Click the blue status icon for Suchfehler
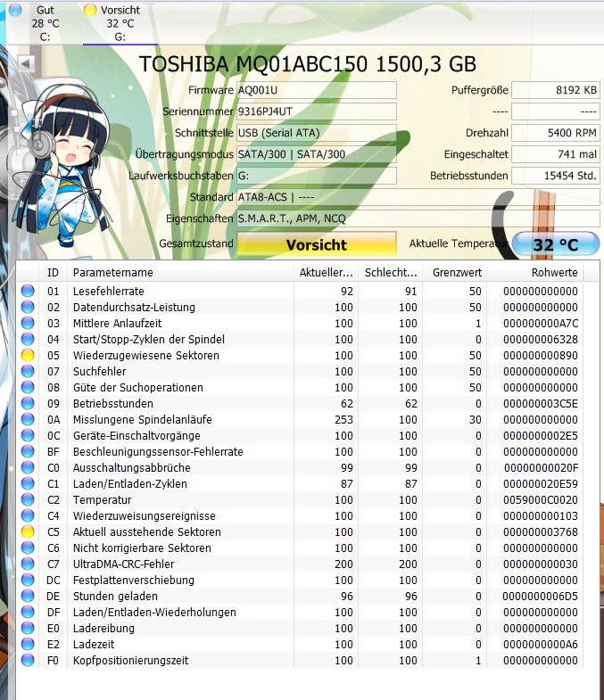Viewport: 604px width, 700px height. click(28, 372)
